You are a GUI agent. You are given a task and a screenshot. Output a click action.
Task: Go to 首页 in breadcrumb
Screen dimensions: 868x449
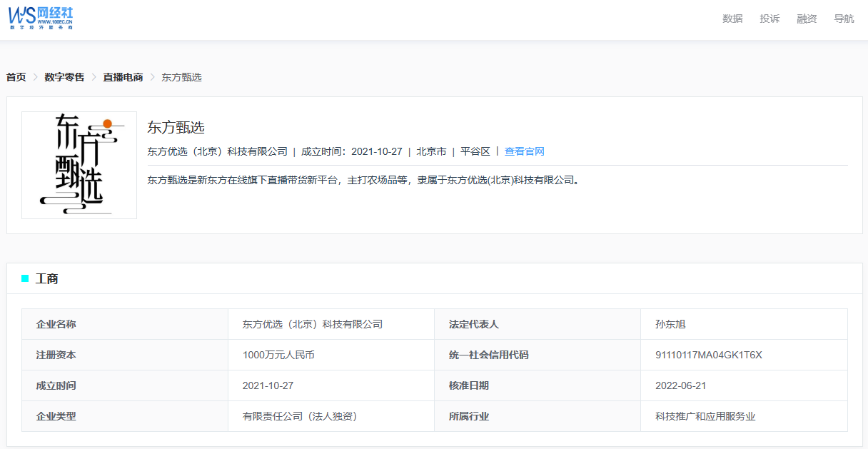tap(16, 77)
